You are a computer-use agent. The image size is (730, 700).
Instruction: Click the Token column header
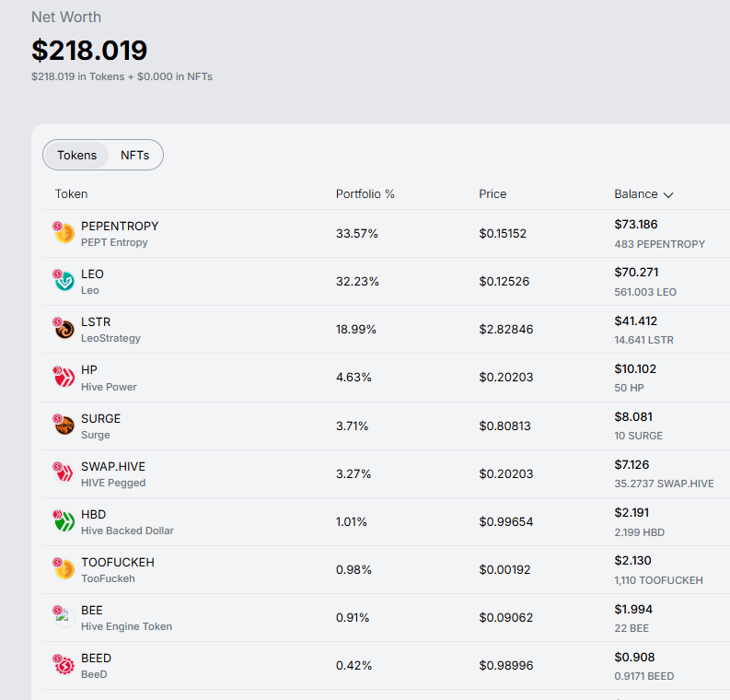coord(71,194)
